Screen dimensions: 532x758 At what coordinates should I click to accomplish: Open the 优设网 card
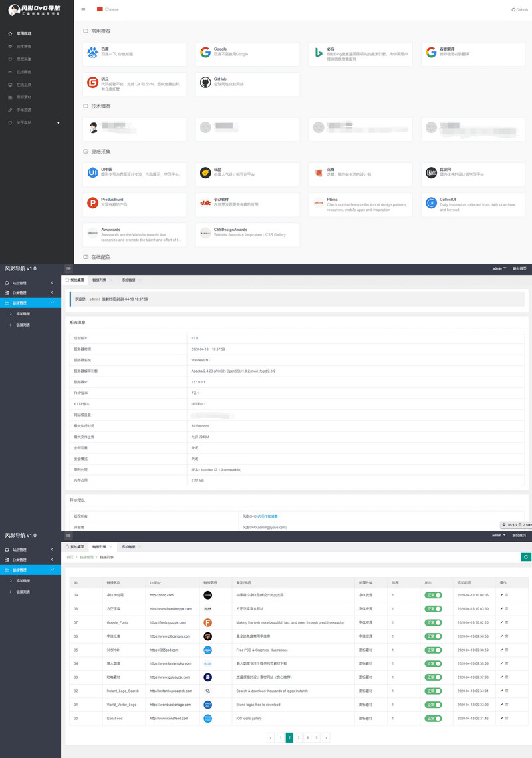click(473, 174)
